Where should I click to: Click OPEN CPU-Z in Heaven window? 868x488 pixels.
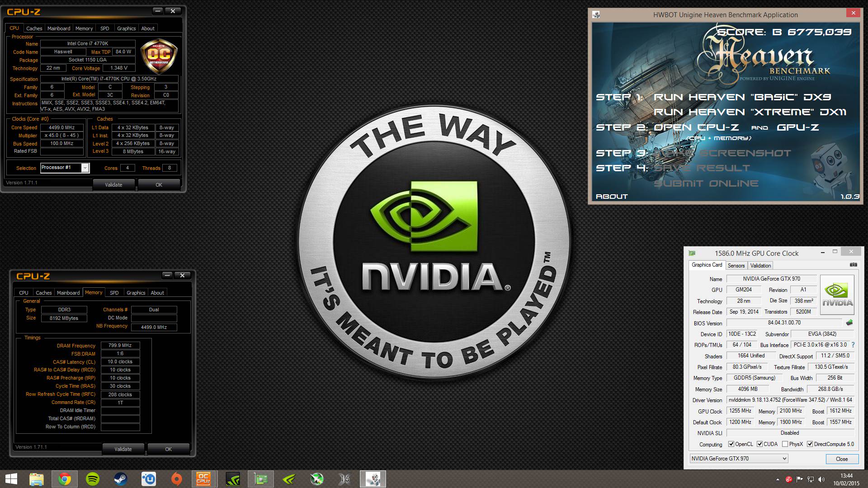coord(696,127)
